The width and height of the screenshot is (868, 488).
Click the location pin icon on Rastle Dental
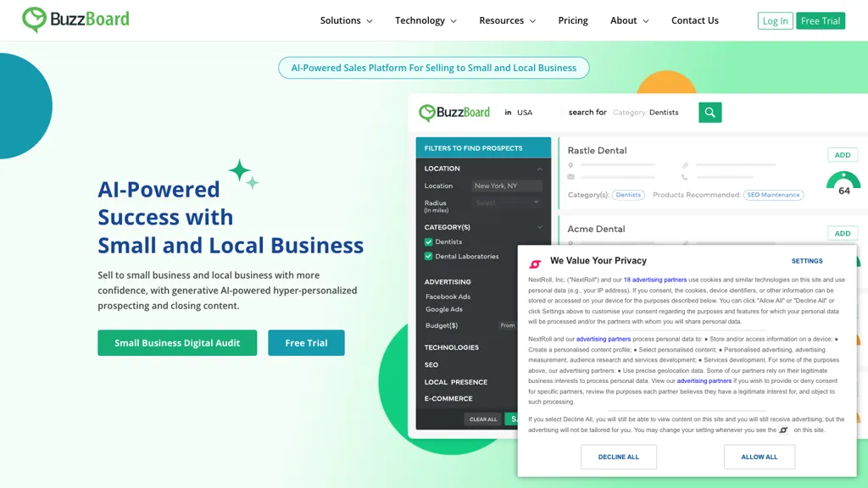[x=570, y=164]
